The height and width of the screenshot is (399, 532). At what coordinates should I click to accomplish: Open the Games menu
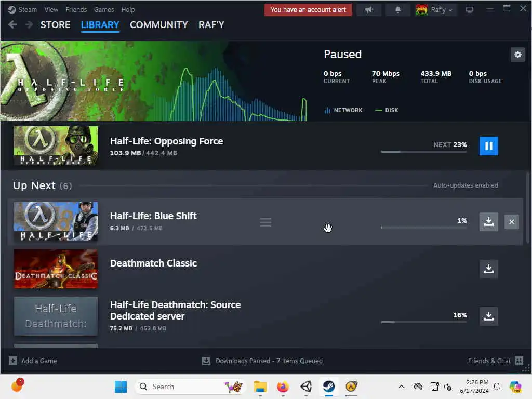pyautogui.click(x=104, y=10)
